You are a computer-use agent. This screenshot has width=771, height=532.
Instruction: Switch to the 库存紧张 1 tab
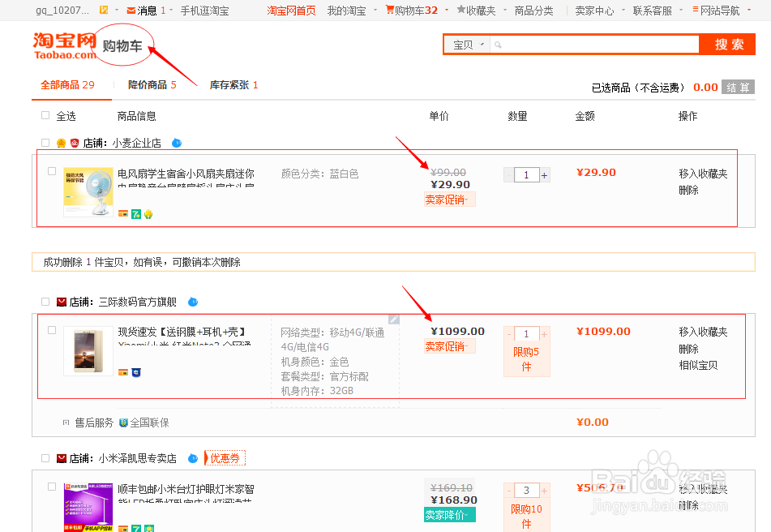tap(233, 85)
